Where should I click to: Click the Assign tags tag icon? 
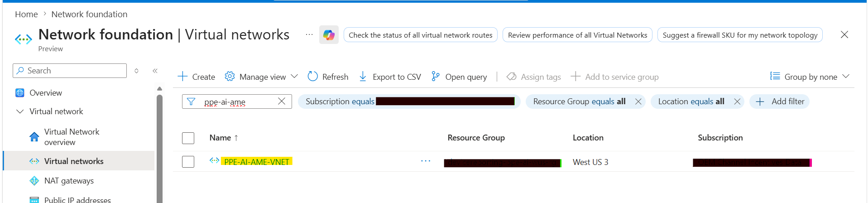pyautogui.click(x=511, y=76)
